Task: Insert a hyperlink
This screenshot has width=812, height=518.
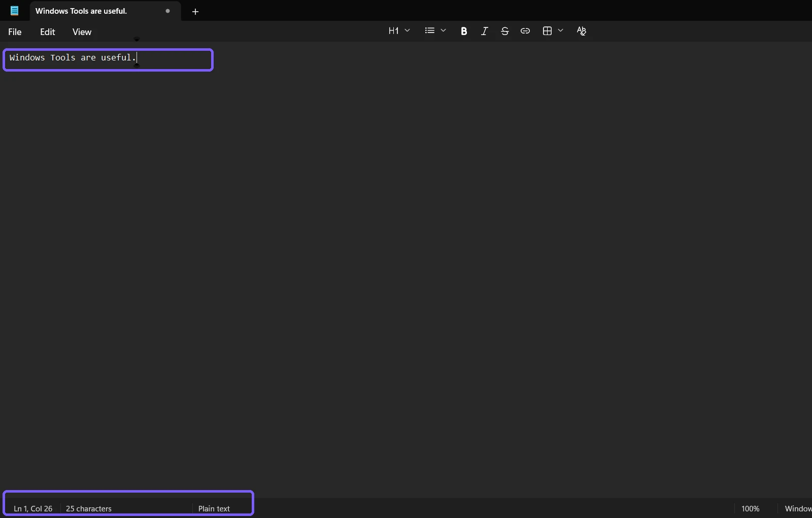Action: 525,31
